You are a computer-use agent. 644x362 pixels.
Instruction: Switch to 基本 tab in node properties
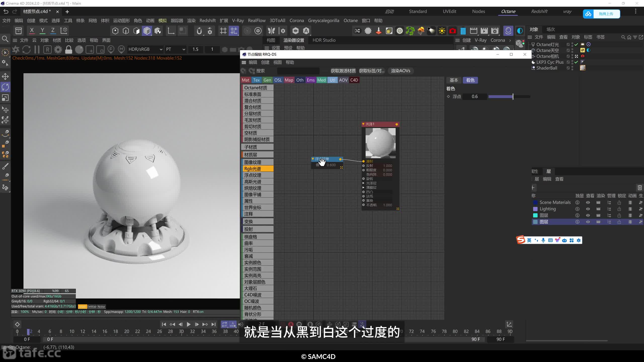(x=454, y=80)
